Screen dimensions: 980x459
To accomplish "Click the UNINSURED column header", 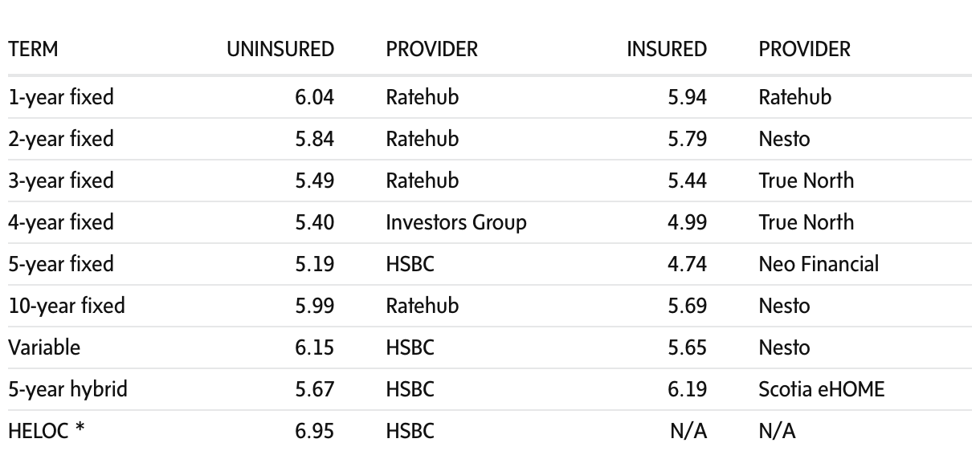I will pyautogui.click(x=280, y=49).
